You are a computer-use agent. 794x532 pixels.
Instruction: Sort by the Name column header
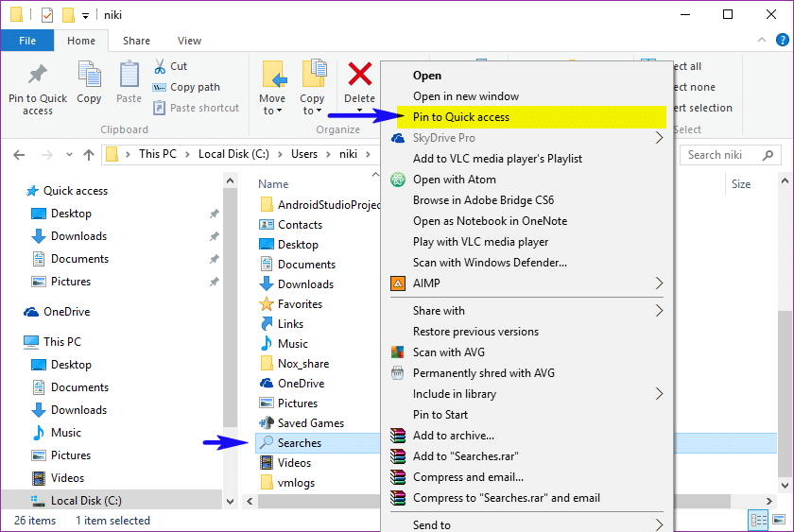(x=273, y=184)
